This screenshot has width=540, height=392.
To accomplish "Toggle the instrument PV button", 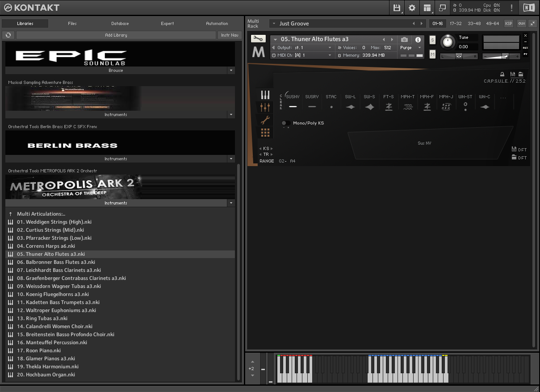I will click(x=525, y=54).
